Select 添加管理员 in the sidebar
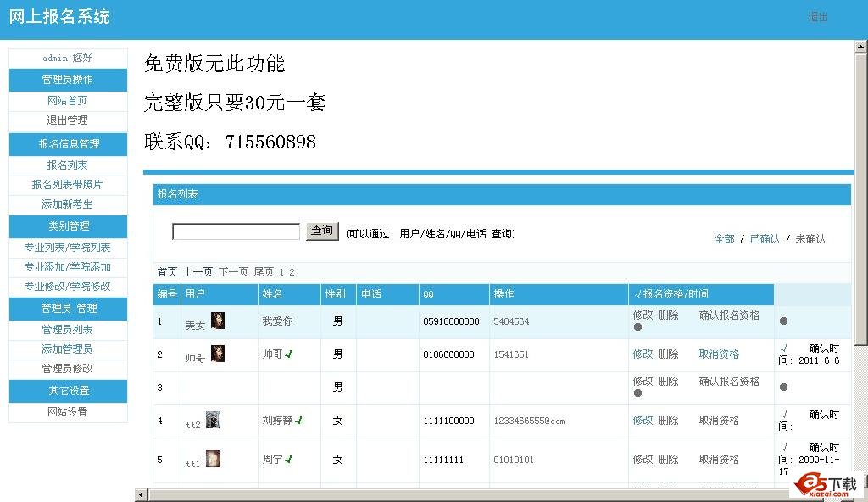Image resolution: width=868 pixels, height=502 pixels. 68,349
